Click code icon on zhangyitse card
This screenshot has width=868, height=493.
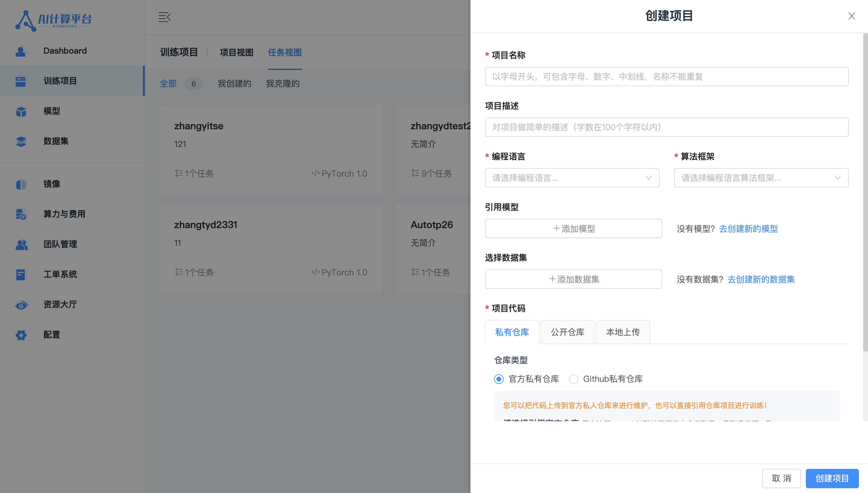tap(315, 173)
